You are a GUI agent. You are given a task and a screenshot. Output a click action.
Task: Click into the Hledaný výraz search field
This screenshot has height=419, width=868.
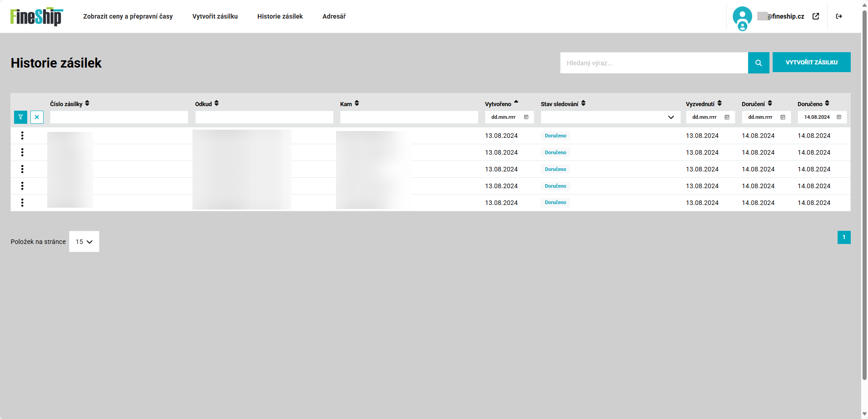pos(654,63)
